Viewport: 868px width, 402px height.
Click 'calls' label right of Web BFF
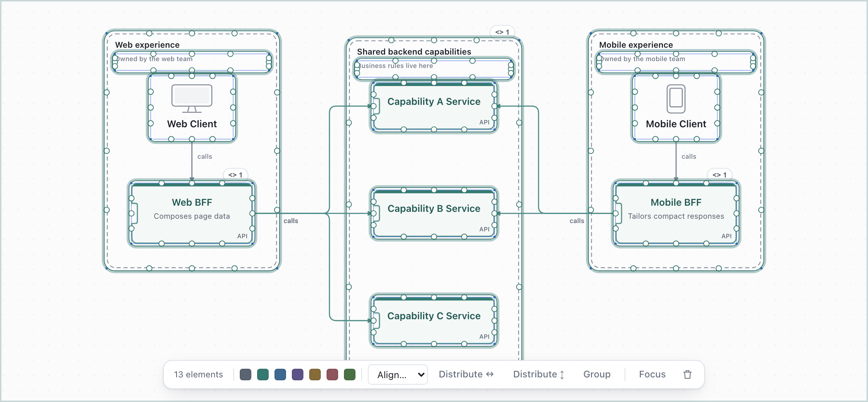pyautogui.click(x=291, y=221)
